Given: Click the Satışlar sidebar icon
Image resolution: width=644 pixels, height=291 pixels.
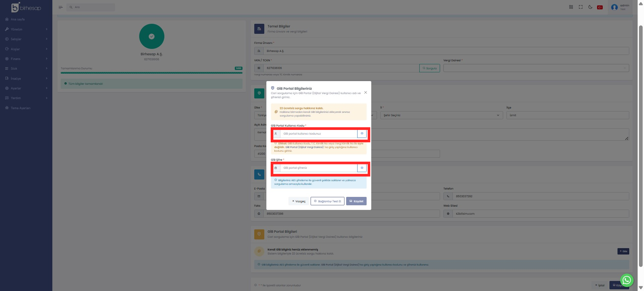Looking at the screenshot, I should point(7,39).
